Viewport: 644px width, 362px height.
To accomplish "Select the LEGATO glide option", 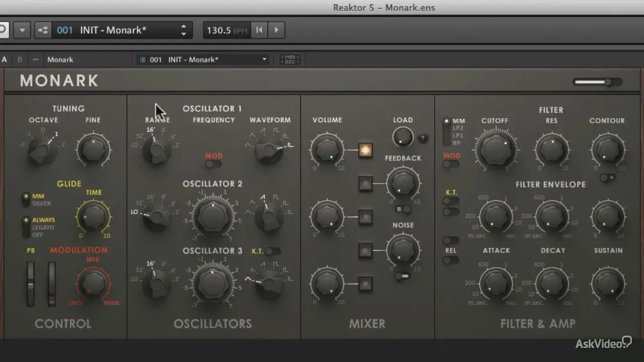I will coord(43,227).
